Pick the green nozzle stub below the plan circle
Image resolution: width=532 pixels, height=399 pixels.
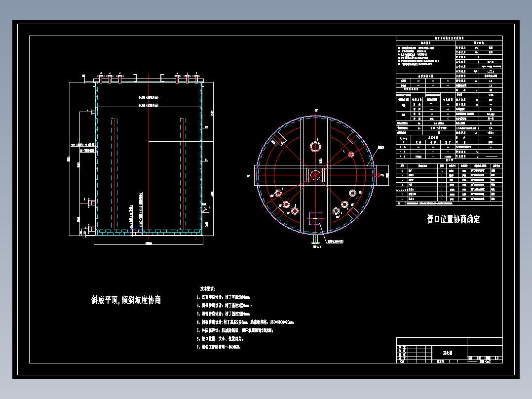315,239
